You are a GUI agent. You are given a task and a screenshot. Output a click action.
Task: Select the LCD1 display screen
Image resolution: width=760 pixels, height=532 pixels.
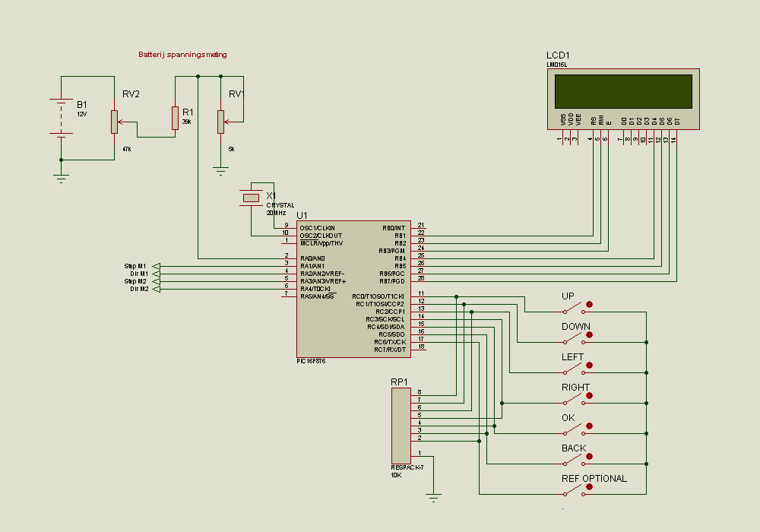pyautogui.click(x=623, y=91)
